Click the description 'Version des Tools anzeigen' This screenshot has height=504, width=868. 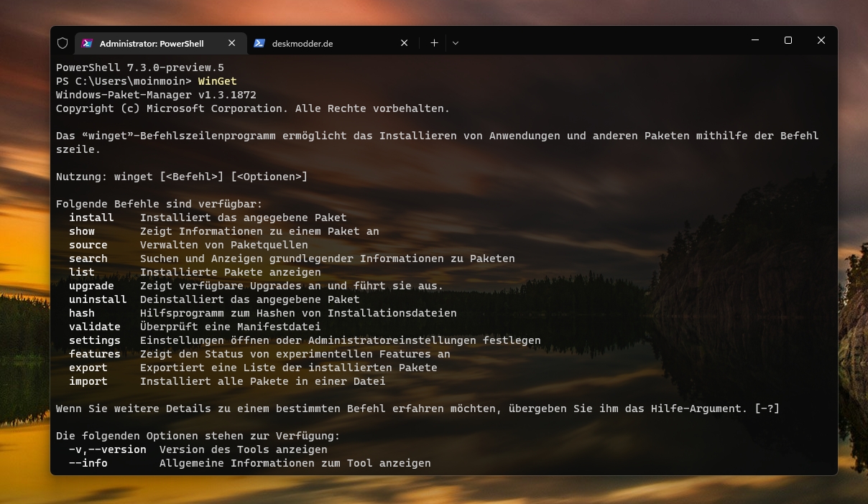click(x=244, y=449)
